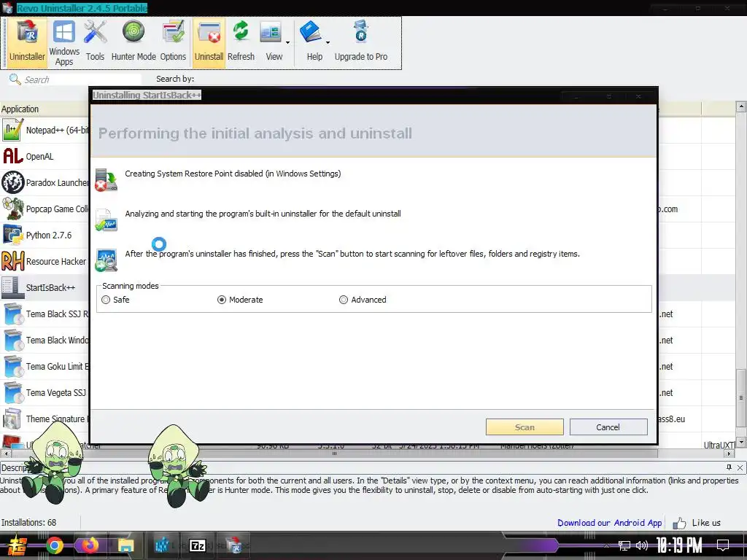
Task: Launch Google Chrome from taskbar
Action: coord(54,545)
